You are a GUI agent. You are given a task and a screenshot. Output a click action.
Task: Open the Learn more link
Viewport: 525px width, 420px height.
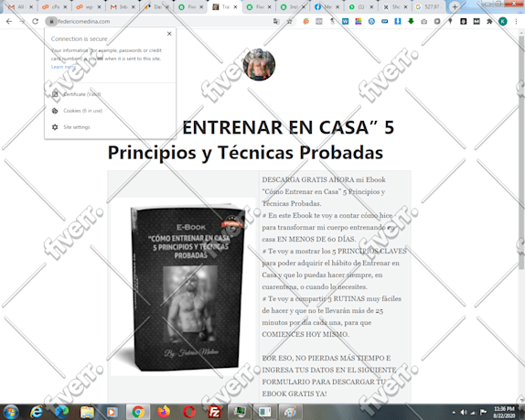(63, 67)
